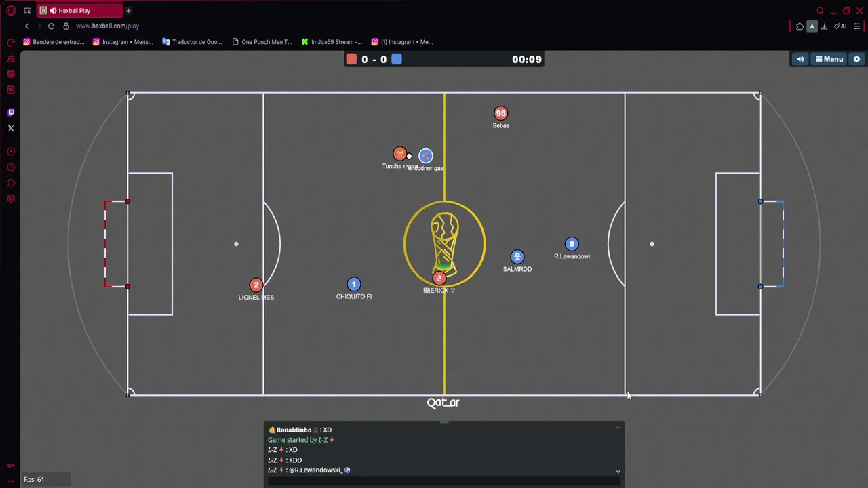Click the Fps: 61 indicator
This screenshot has height=488, width=868.
pos(34,480)
